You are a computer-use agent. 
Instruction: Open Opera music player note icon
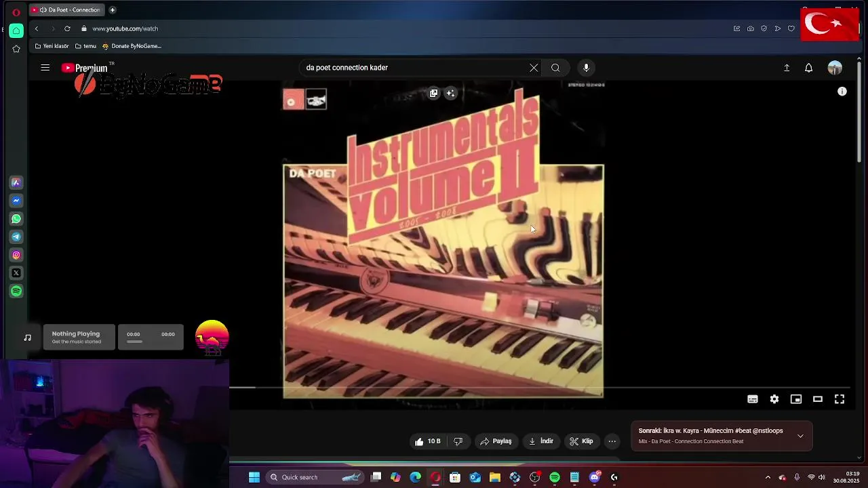pos(27,338)
